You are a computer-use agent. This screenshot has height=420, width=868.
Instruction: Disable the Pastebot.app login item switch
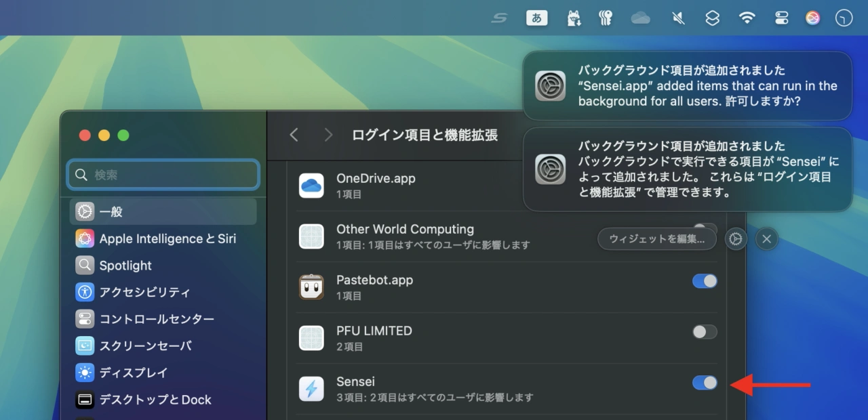point(705,281)
